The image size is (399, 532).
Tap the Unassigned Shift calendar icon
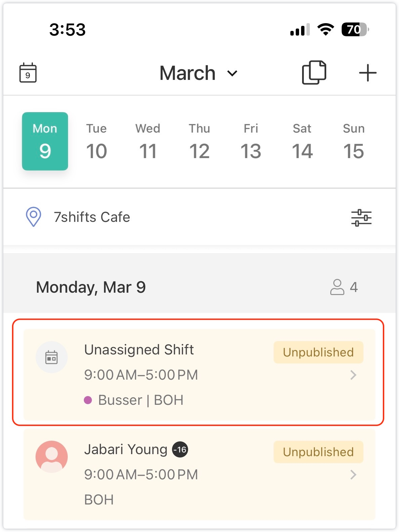(52, 357)
